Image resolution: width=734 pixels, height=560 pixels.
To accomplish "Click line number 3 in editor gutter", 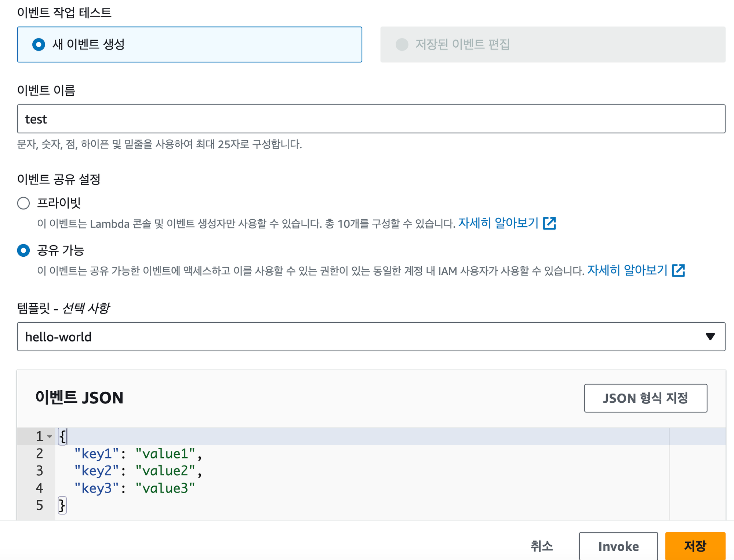I will (x=39, y=471).
